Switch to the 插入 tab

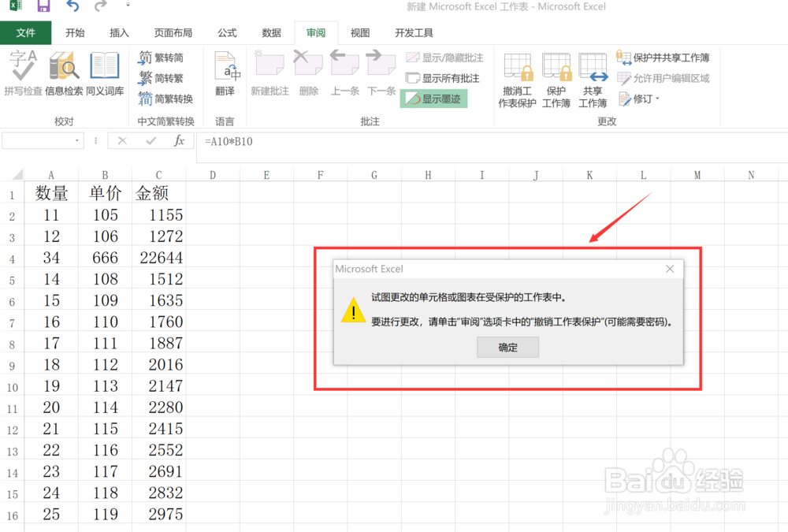click(x=119, y=32)
